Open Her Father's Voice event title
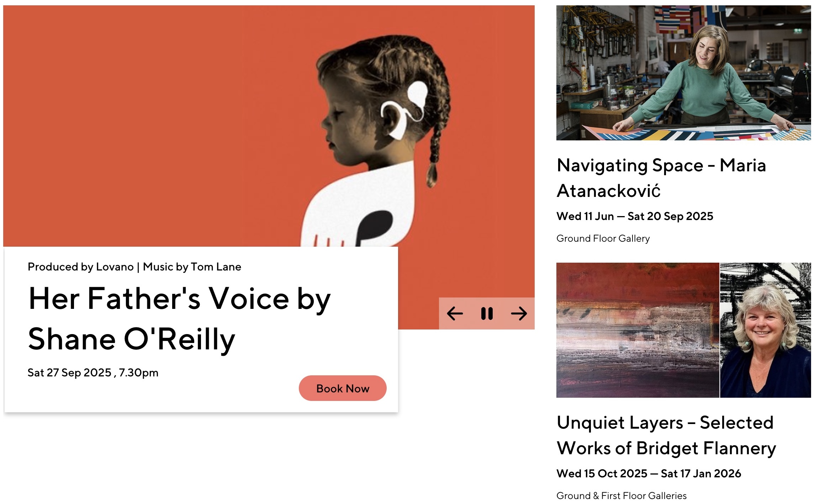This screenshot has width=815, height=504. tap(180, 318)
